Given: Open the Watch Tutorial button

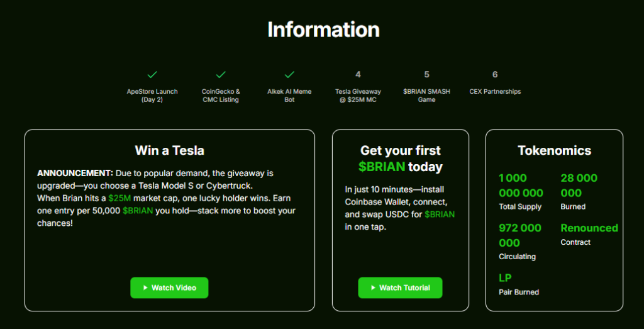Looking at the screenshot, I should 400,288.
